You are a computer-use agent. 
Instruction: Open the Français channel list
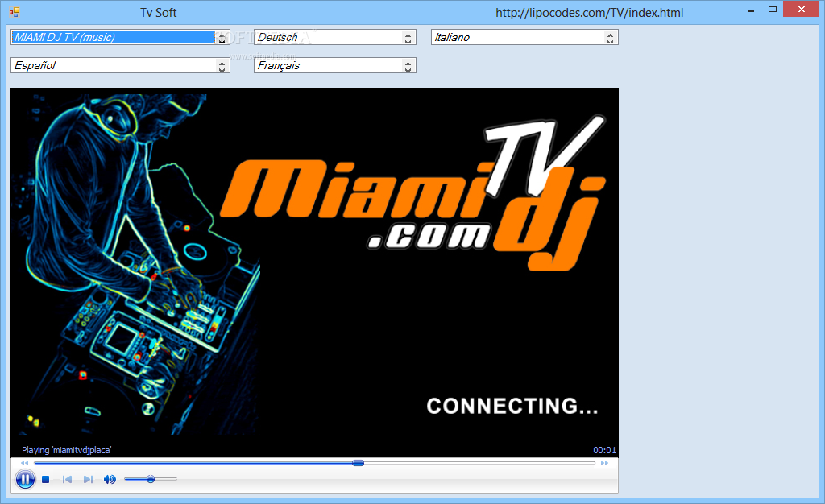[x=334, y=65]
